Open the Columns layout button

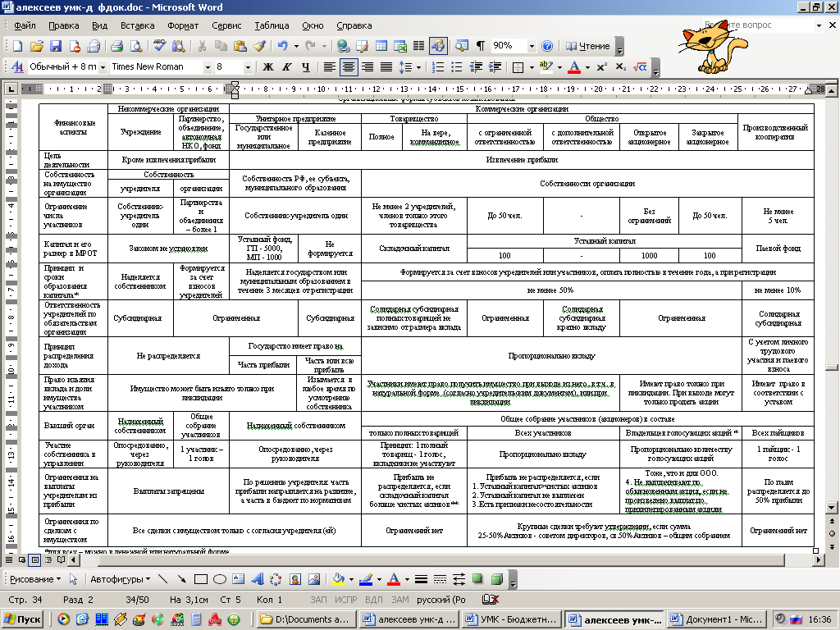[419, 46]
